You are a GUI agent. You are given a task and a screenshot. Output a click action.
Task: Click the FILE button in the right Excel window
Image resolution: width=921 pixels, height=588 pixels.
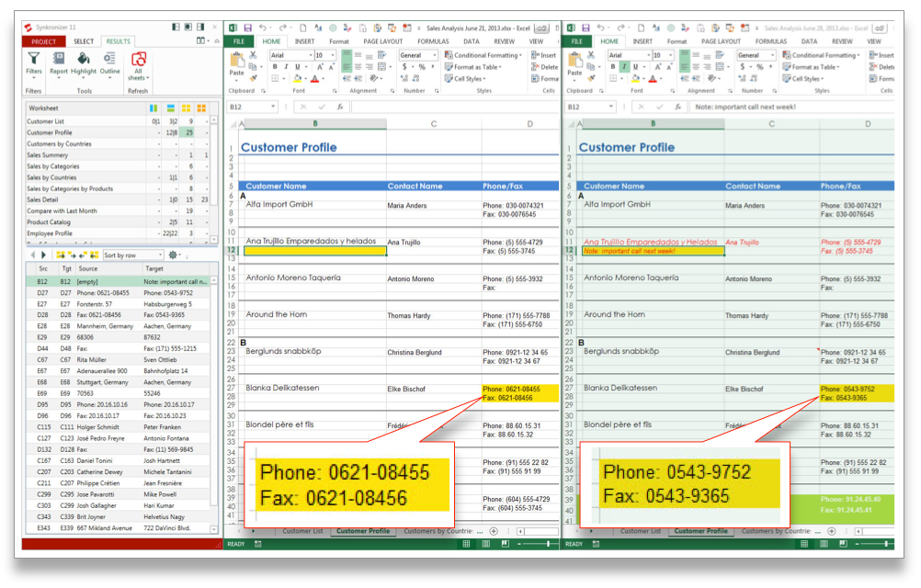(577, 41)
